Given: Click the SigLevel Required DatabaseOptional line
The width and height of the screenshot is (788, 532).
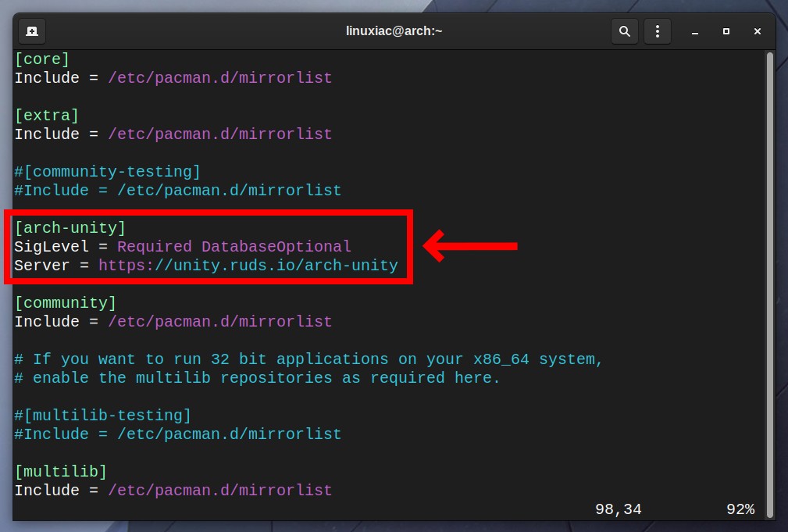Looking at the screenshot, I should pyautogui.click(x=182, y=246).
